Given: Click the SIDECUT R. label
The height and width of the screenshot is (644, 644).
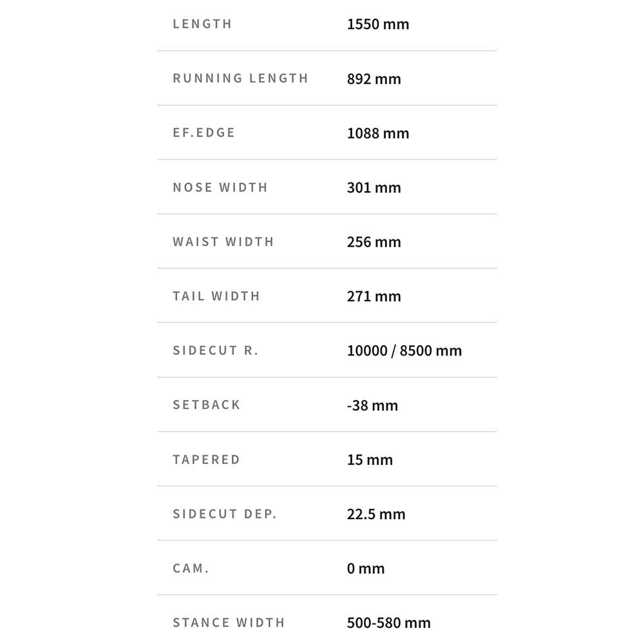Looking at the screenshot, I should point(216,351).
